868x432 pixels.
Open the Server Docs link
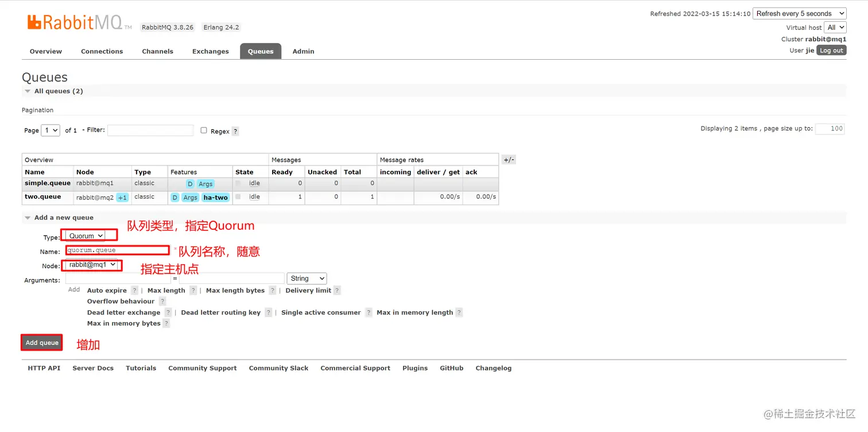tap(93, 368)
